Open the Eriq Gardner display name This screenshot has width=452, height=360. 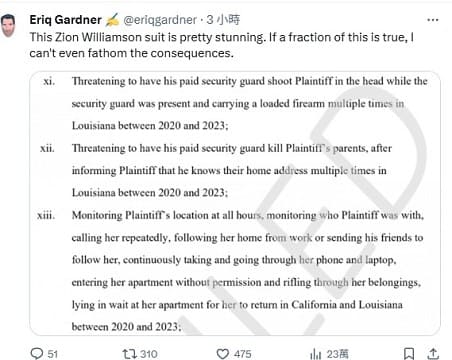pos(66,20)
